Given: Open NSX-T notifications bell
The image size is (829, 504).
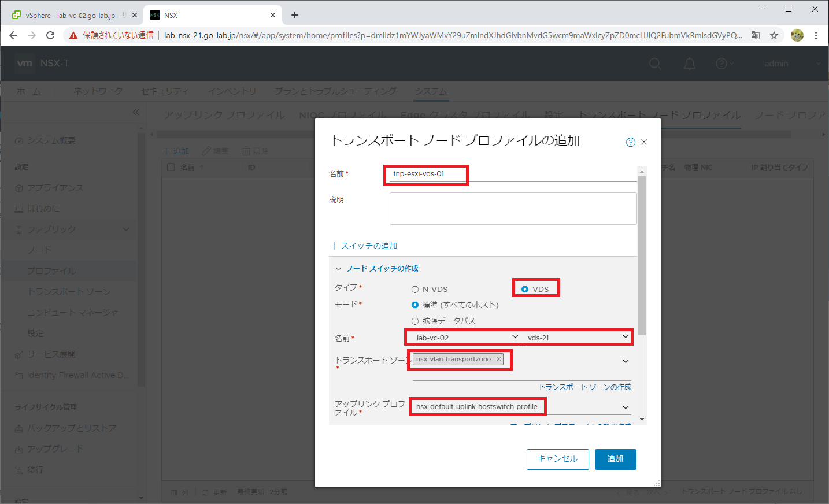Looking at the screenshot, I should coord(690,64).
